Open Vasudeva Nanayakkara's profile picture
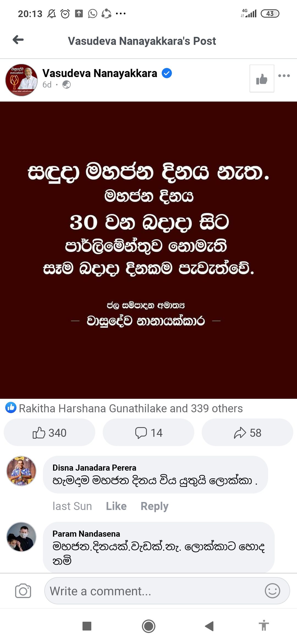 [21, 80]
